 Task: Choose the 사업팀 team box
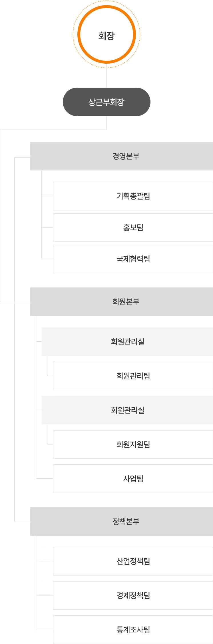point(133,479)
